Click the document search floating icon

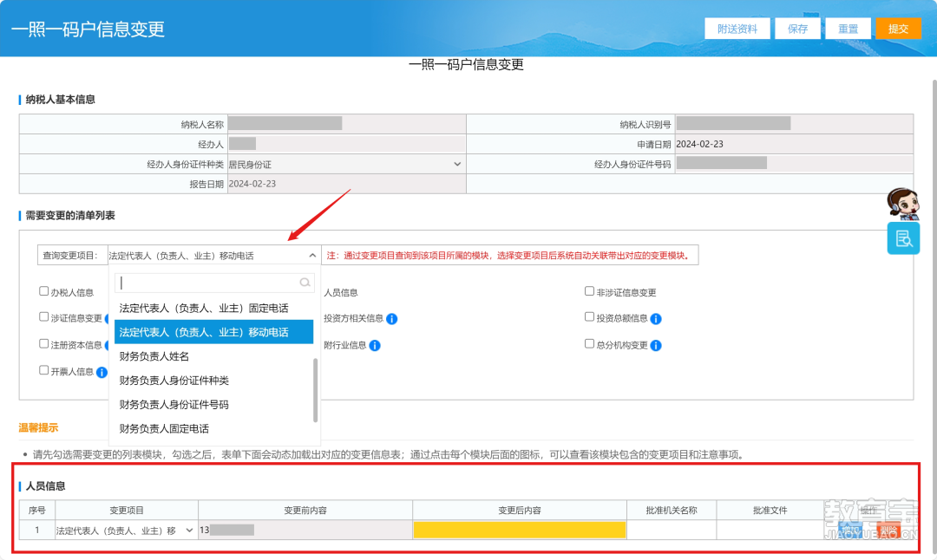(x=903, y=238)
